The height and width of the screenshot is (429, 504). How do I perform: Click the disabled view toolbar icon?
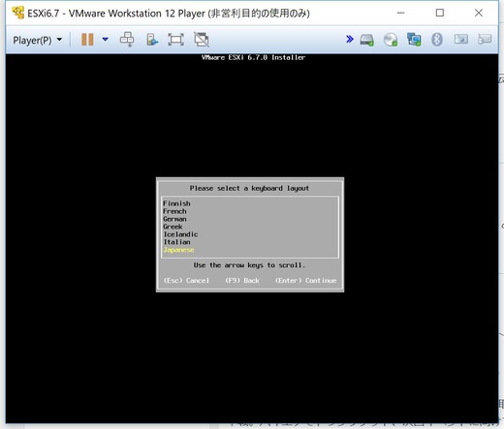tap(202, 40)
